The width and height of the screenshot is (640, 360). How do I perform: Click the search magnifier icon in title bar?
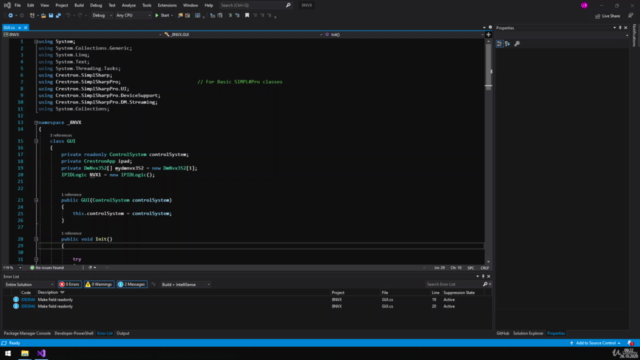point(288,5)
